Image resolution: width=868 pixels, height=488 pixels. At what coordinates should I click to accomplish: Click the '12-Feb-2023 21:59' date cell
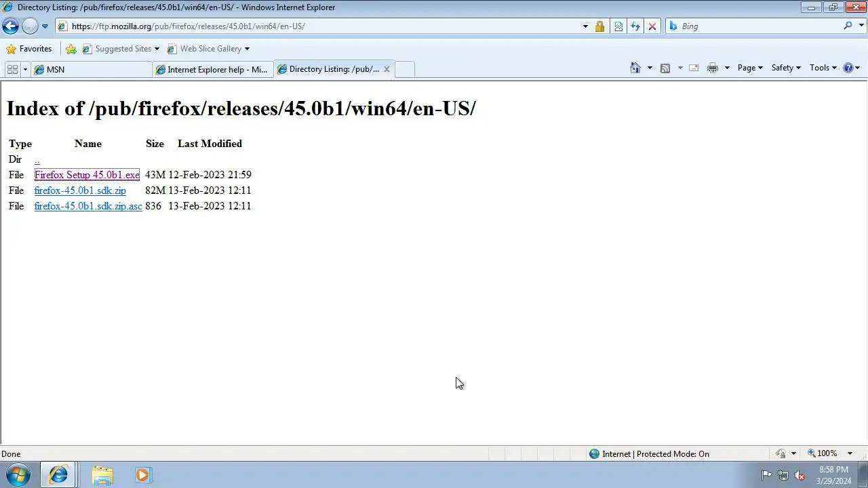tap(210, 175)
